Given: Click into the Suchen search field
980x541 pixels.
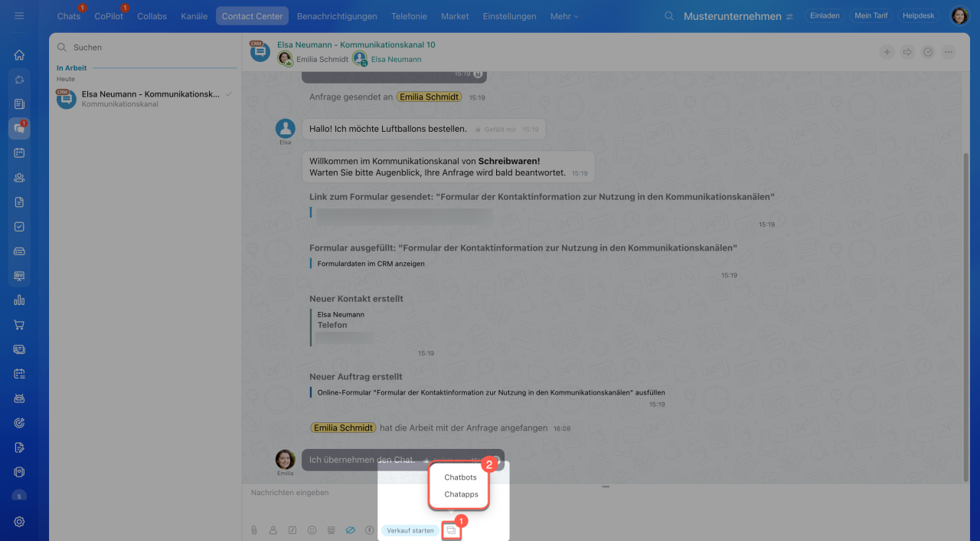Looking at the screenshot, I should [x=145, y=48].
